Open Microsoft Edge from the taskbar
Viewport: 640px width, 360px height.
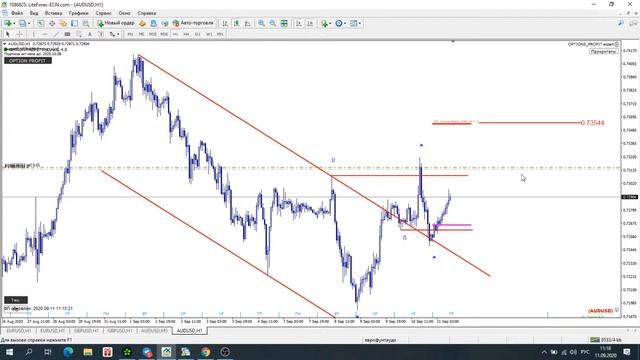68,352
